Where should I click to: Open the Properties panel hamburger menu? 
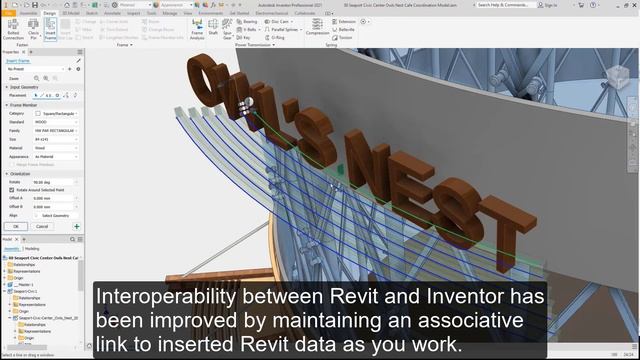[80, 52]
